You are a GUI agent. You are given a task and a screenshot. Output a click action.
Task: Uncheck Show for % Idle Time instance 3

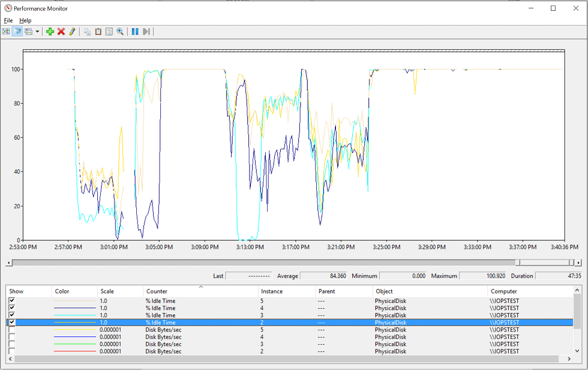(x=10, y=315)
